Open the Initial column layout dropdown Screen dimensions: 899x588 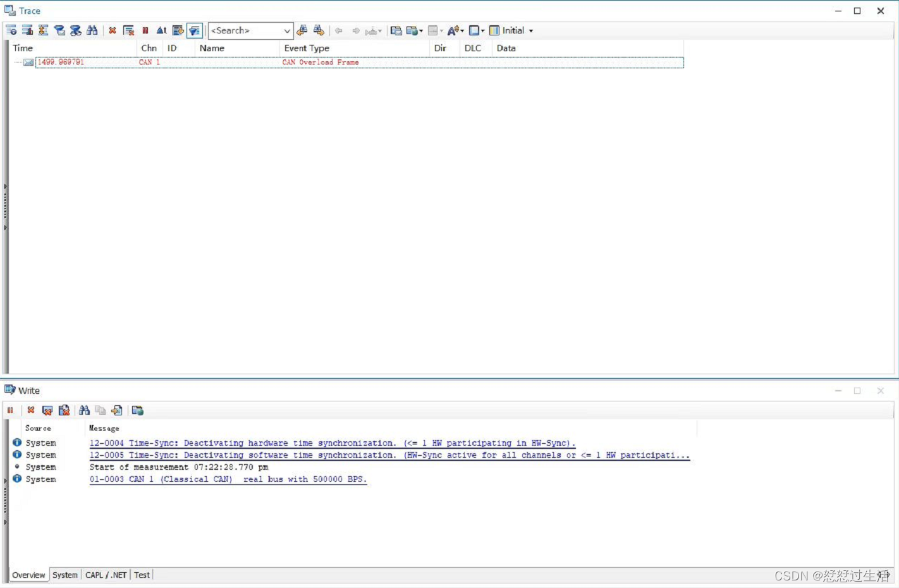pos(531,30)
